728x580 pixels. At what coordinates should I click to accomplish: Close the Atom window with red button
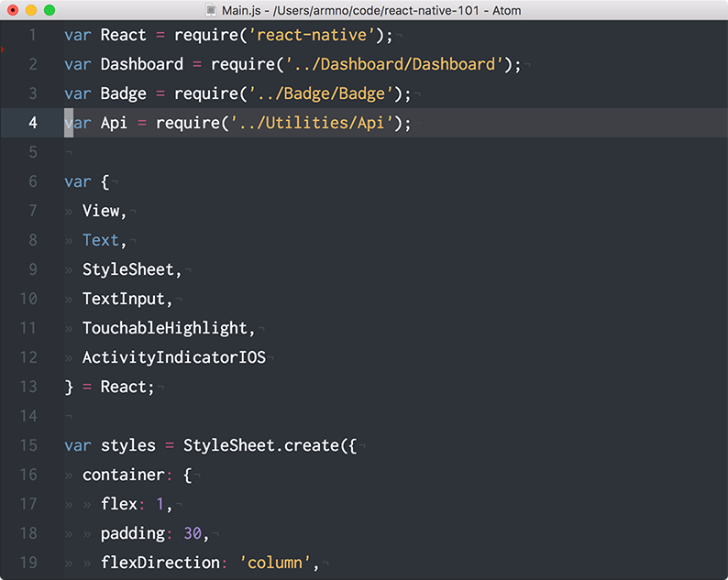[13, 10]
